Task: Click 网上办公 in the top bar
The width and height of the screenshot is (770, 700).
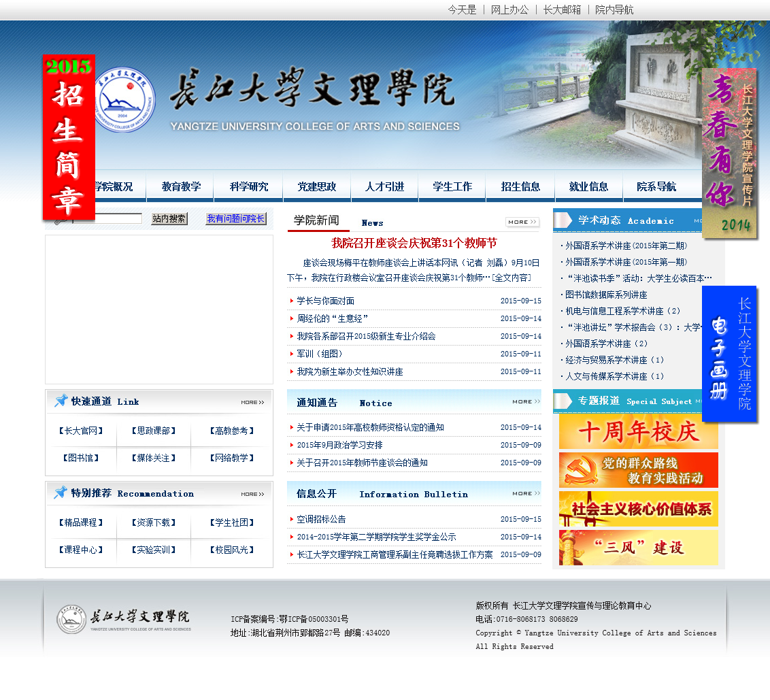Action: tap(509, 10)
